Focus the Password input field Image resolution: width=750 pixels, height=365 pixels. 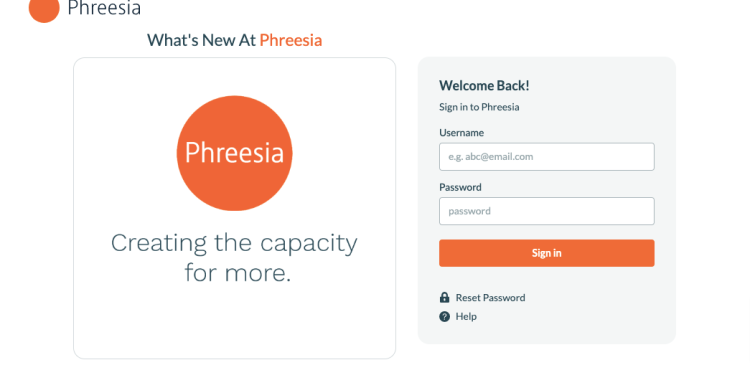(547, 211)
